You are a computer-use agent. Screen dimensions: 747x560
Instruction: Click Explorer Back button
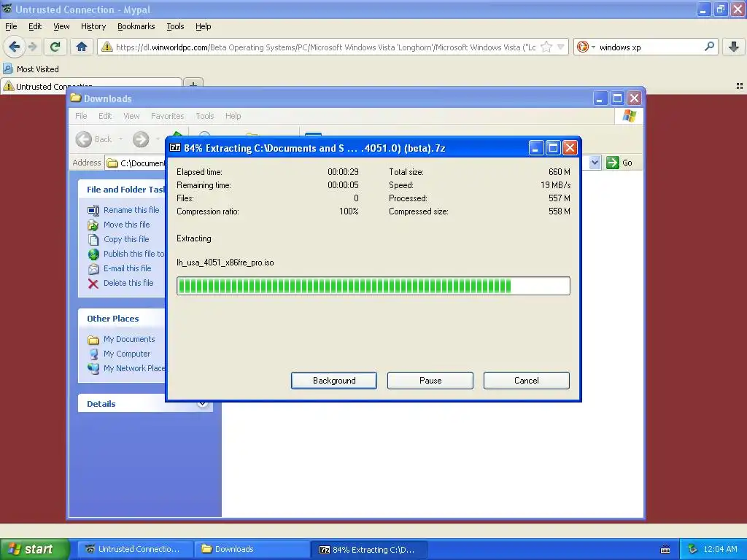tap(94, 139)
